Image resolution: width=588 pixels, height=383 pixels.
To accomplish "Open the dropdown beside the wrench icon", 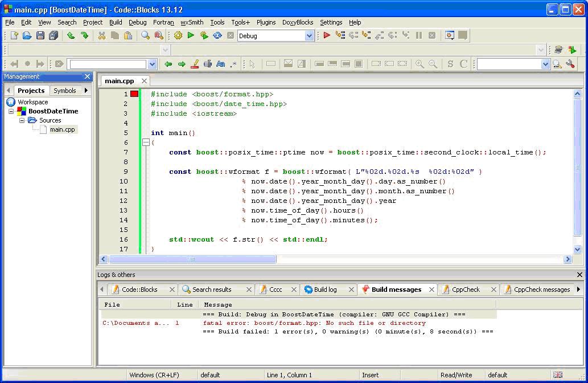I will pos(545,64).
